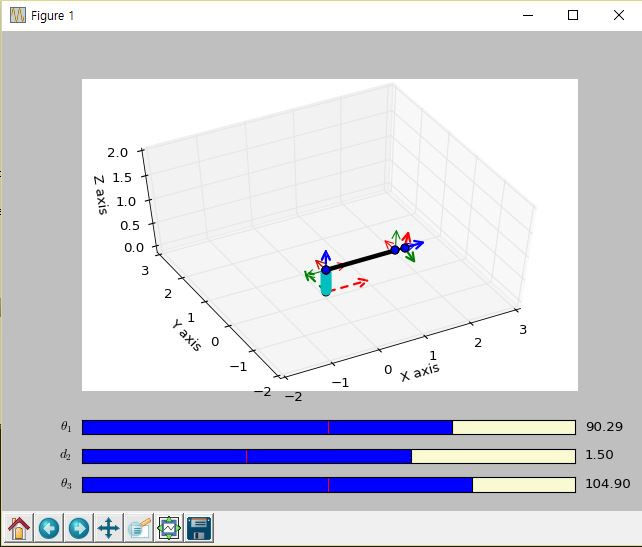The height and width of the screenshot is (547, 642).
Task: Click the 1.50 value of d2
Action: 599,455
